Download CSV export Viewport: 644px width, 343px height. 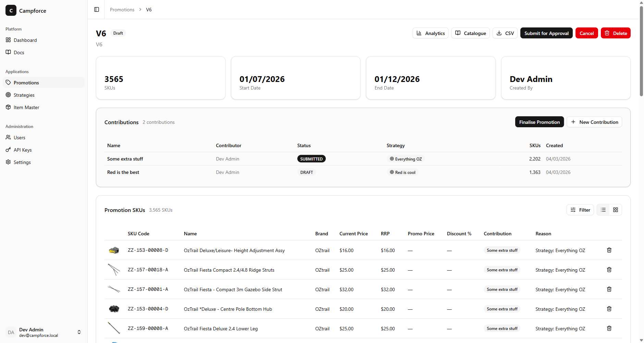click(505, 33)
